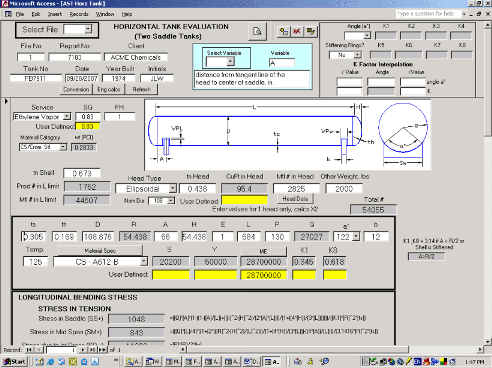Click the Eng calcs button

(x=109, y=89)
